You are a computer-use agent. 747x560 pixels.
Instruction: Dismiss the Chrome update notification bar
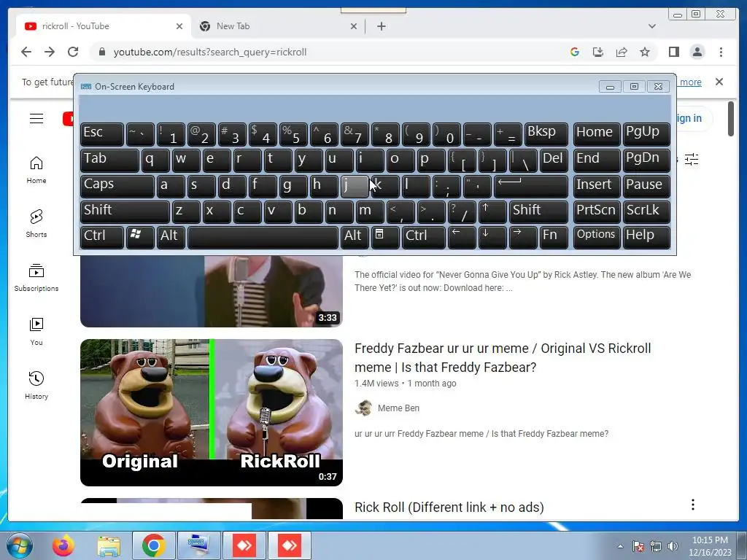click(719, 82)
